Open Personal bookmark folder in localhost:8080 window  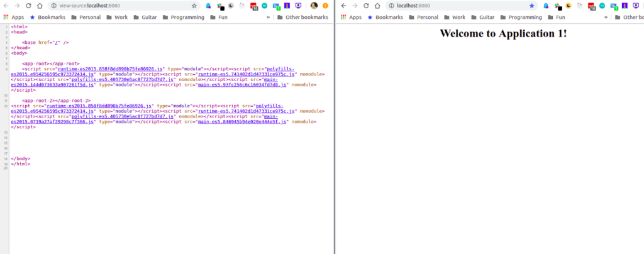click(423, 17)
